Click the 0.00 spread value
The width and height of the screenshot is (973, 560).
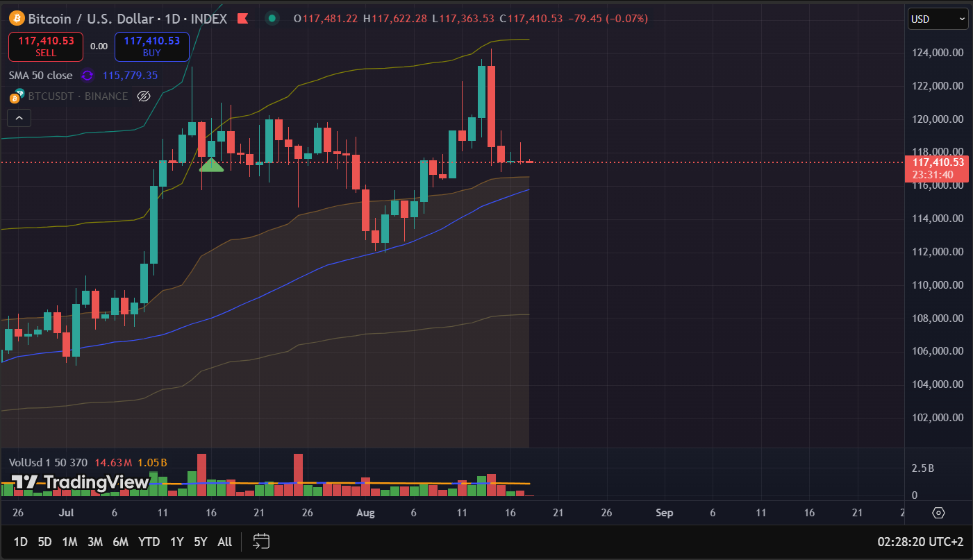[99, 46]
